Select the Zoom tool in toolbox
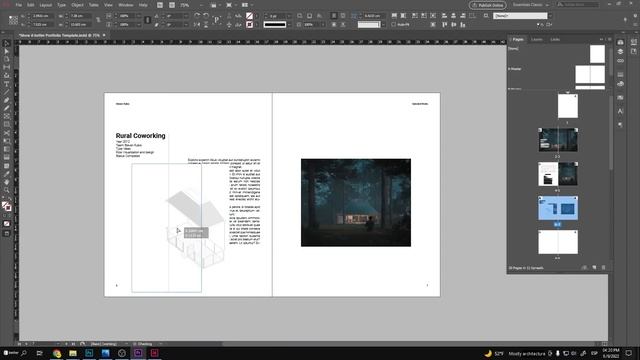 pos(7,190)
